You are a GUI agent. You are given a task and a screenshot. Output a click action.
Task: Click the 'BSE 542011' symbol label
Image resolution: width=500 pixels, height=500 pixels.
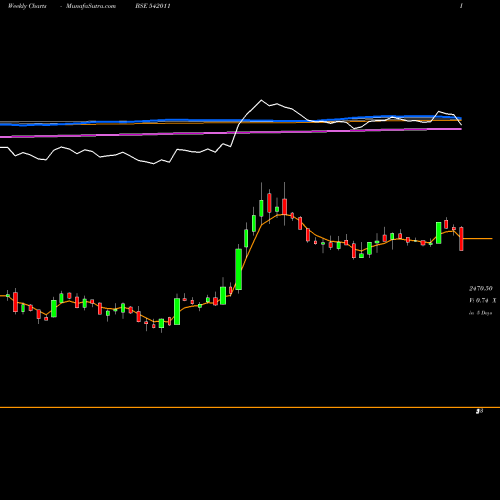pyautogui.click(x=153, y=6)
